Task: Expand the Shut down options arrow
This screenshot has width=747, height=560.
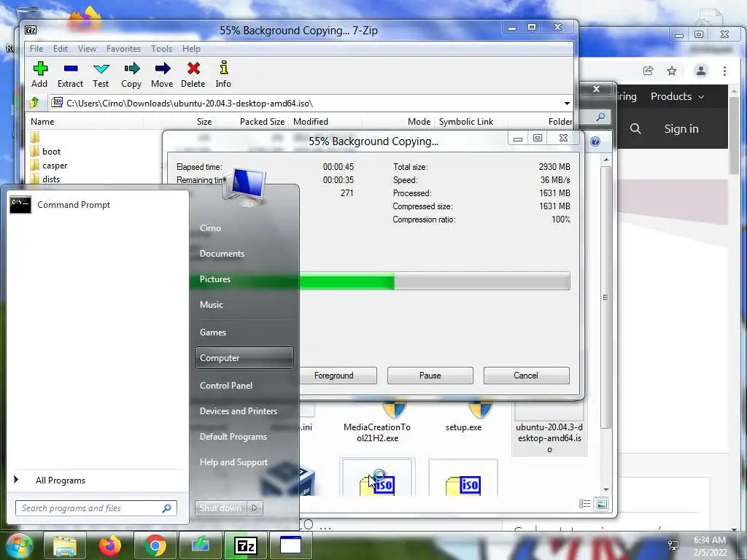Action: (x=255, y=508)
